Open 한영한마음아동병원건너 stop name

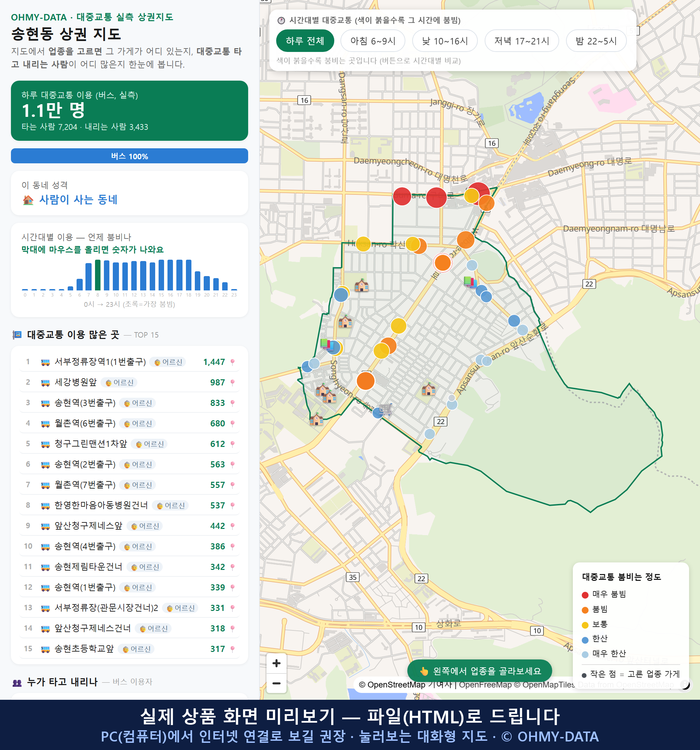coord(102,505)
